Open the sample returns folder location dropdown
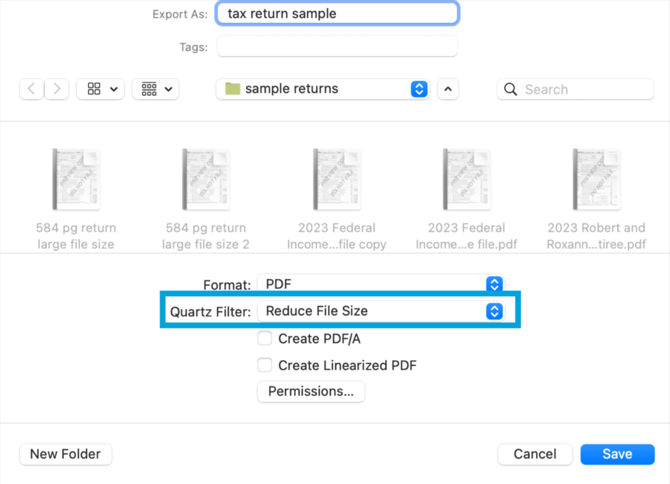This screenshot has height=484, width=670. tap(324, 89)
